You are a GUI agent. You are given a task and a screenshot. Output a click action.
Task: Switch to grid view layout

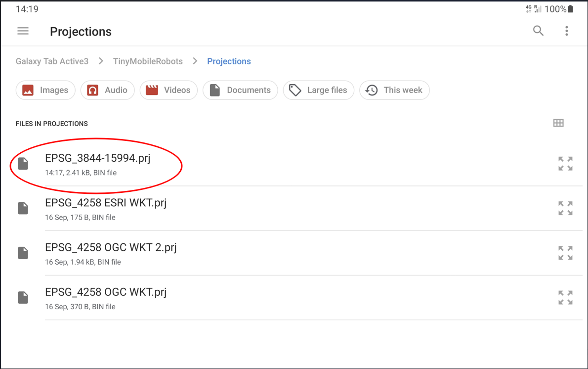pyautogui.click(x=558, y=123)
